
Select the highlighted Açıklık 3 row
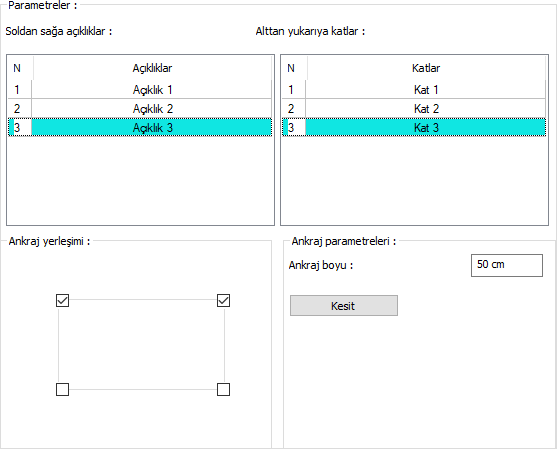(140, 127)
